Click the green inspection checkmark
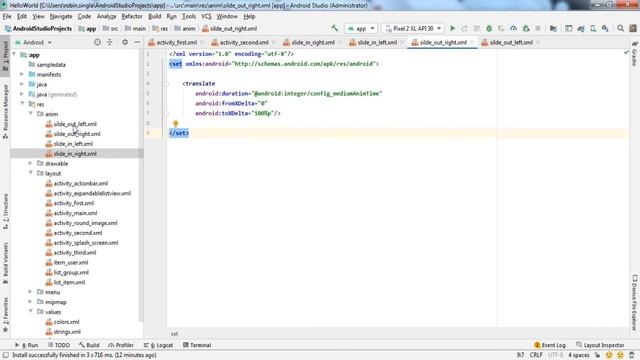 point(626,52)
